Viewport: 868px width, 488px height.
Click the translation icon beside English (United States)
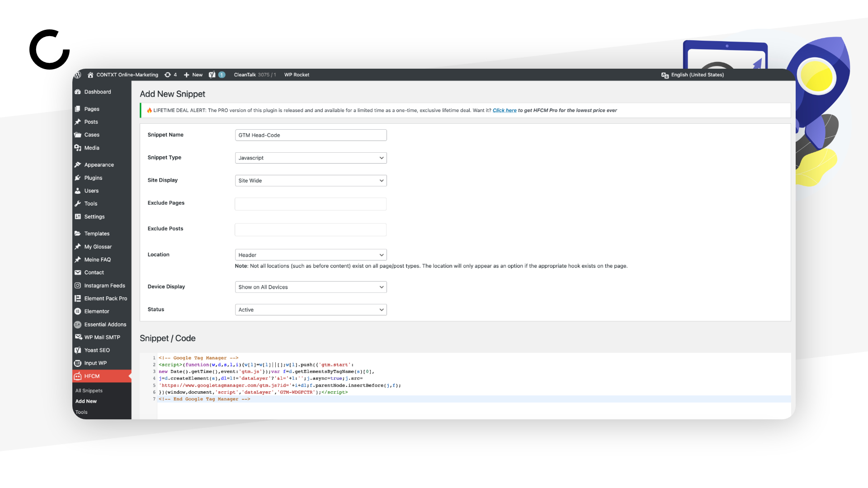(x=665, y=75)
